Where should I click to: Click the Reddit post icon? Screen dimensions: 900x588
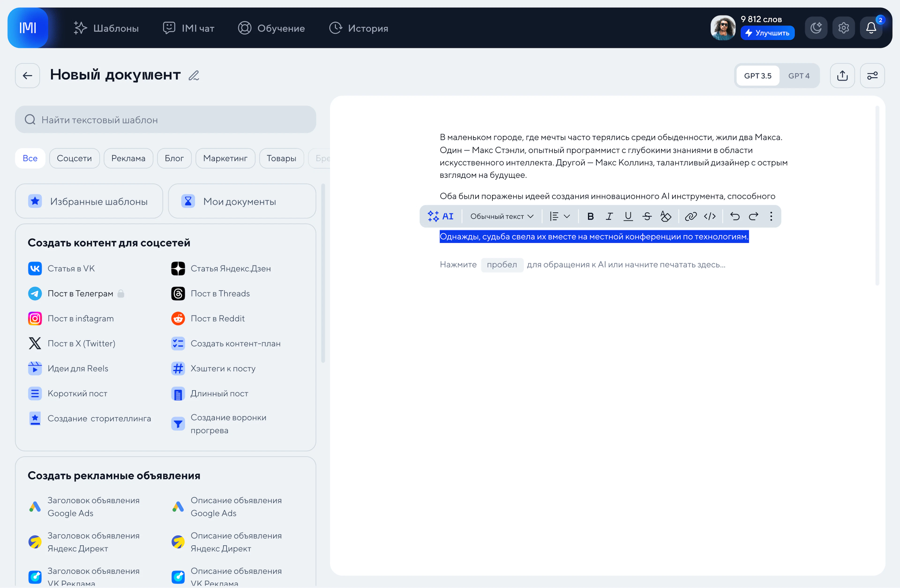[x=178, y=318]
